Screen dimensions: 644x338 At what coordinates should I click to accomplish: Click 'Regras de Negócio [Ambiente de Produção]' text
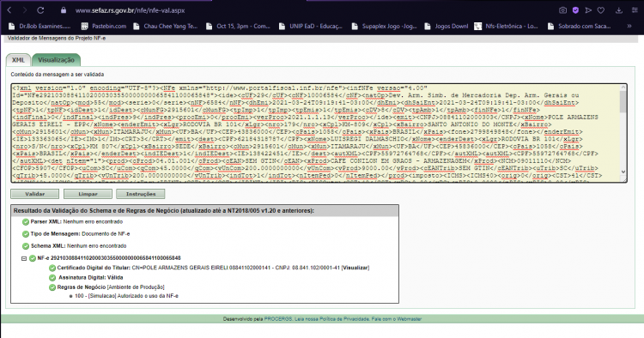tap(111, 287)
